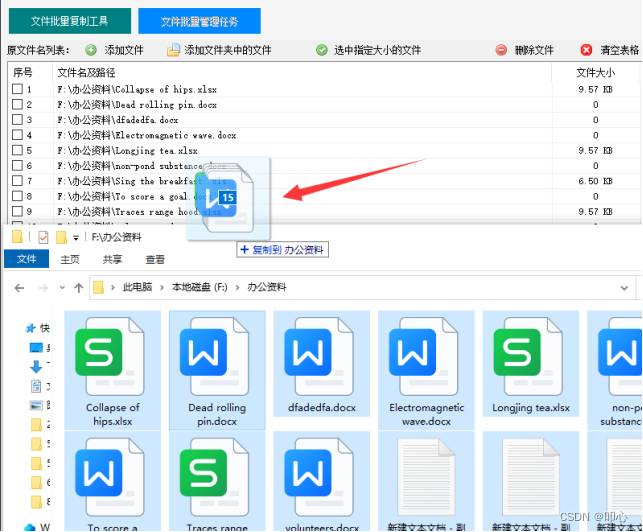643x532 pixels.
Task: Select the Dead rolling pin.docx file icon
Action: [x=214, y=356]
